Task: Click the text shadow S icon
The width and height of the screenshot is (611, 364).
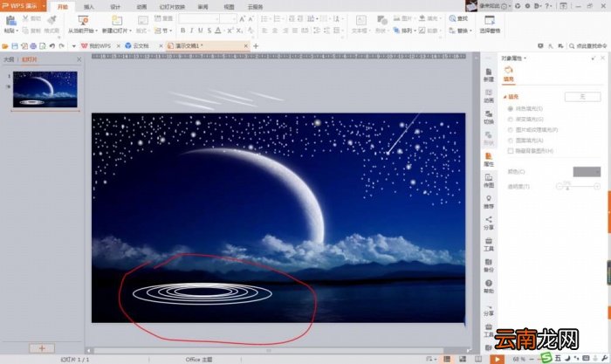Action: click(x=209, y=31)
